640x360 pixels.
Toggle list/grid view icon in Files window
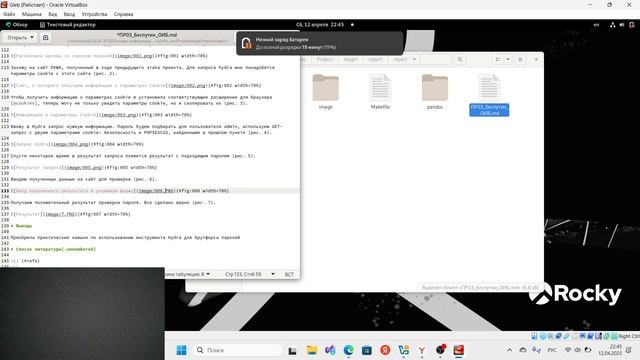point(498,60)
